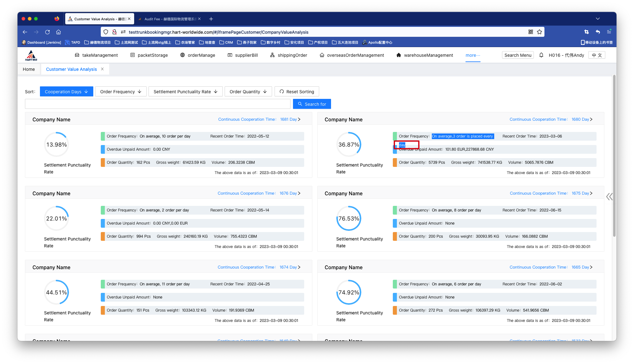This screenshot has height=364, width=634.
Task: Bookmark page with star icon
Action: [x=539, y=32]
